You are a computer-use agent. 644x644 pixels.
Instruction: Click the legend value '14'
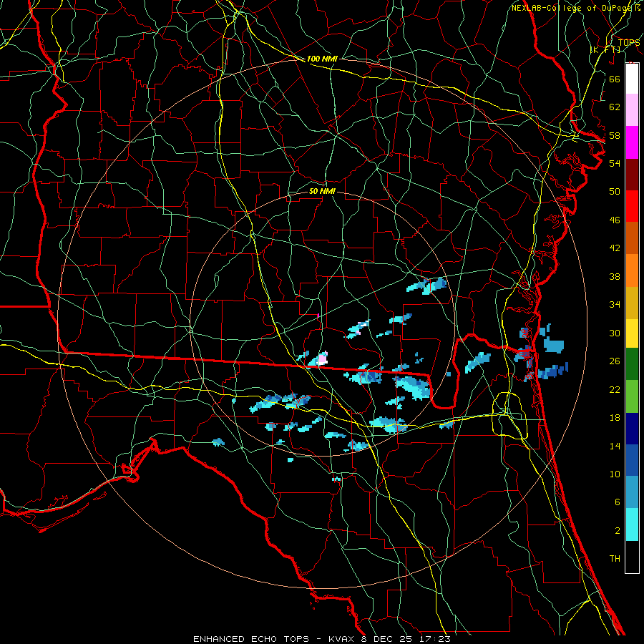click(x=615, y=446)
